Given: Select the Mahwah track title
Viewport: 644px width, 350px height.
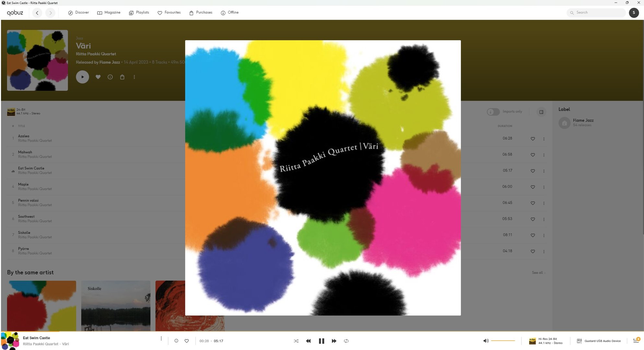Looking at the screenshot, I should coord(25,152).
